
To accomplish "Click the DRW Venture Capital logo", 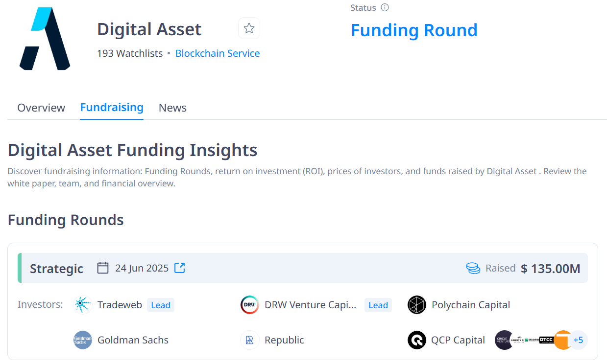I will click(249, 305).
